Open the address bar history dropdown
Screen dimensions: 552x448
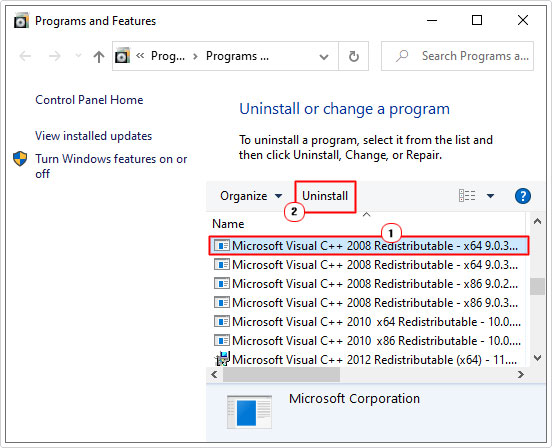tap(324, 56)
